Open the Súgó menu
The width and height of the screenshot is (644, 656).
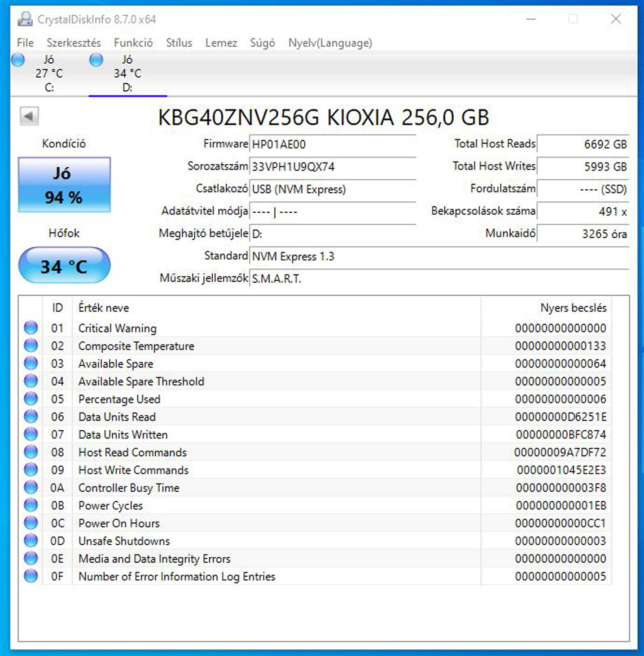(x=263, y=43)
